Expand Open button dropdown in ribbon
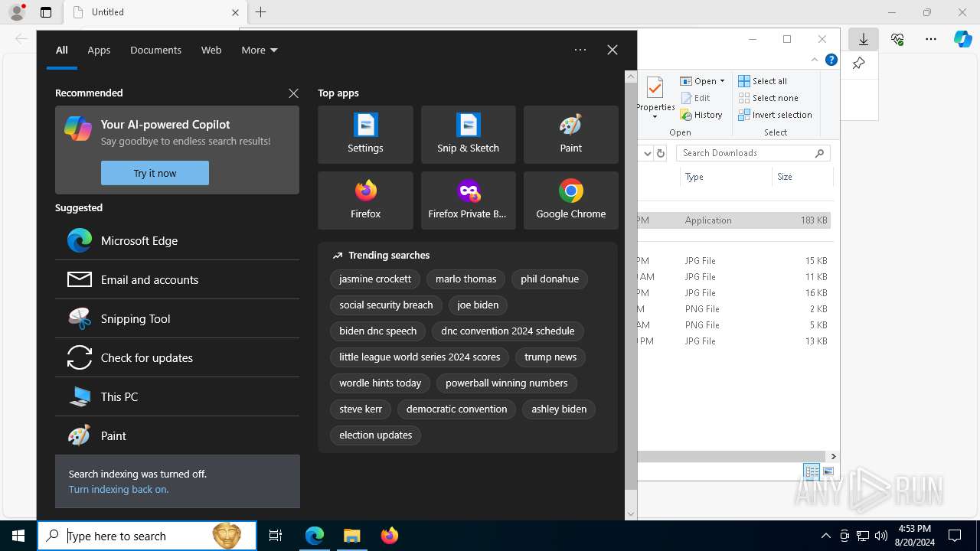 tap(722, 81)
